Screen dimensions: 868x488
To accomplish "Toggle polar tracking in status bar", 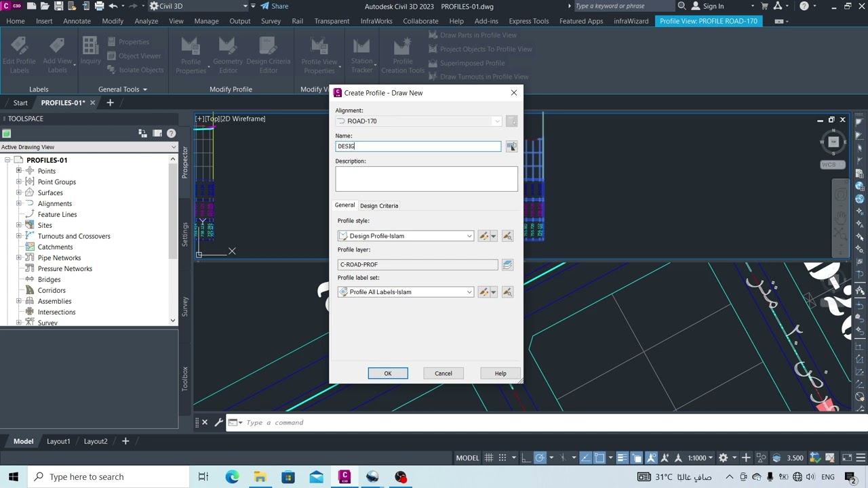I will [x=540, y=458].
